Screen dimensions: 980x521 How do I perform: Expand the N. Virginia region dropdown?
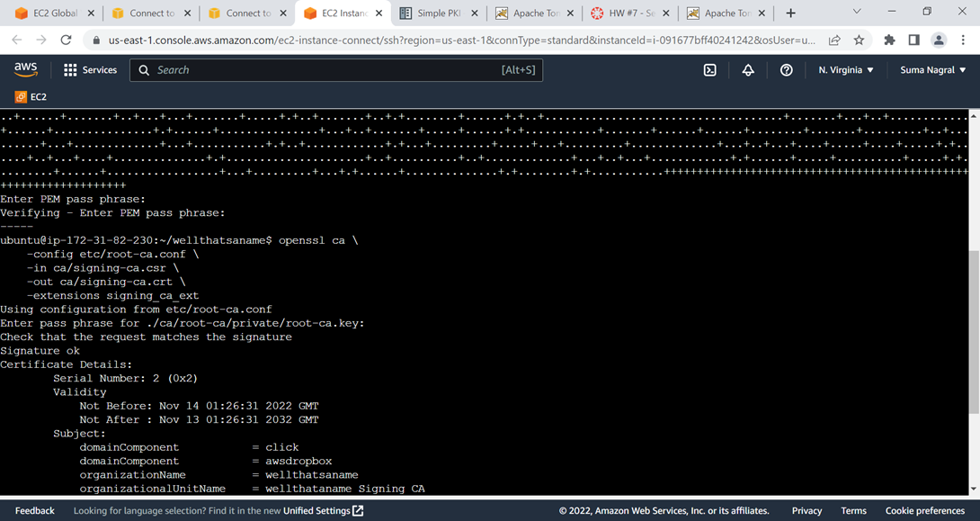(x=845, y=69)
